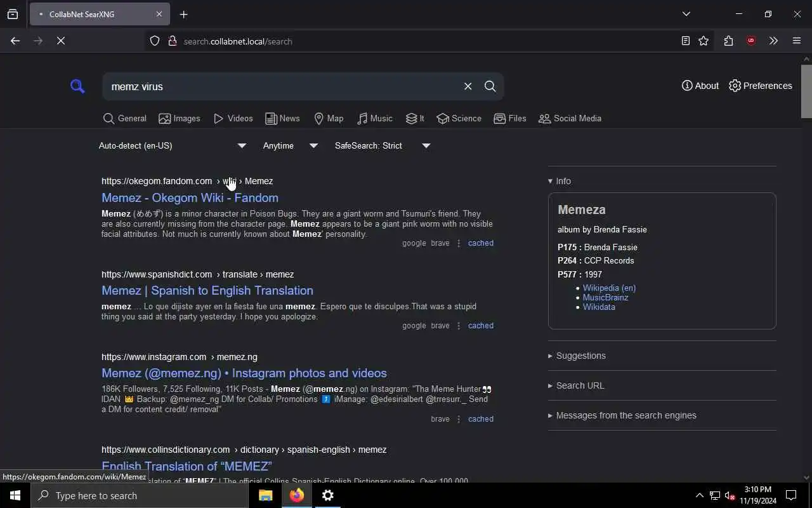Expand Messages from the search engines
Screen dimensions: 812x508
622,415
